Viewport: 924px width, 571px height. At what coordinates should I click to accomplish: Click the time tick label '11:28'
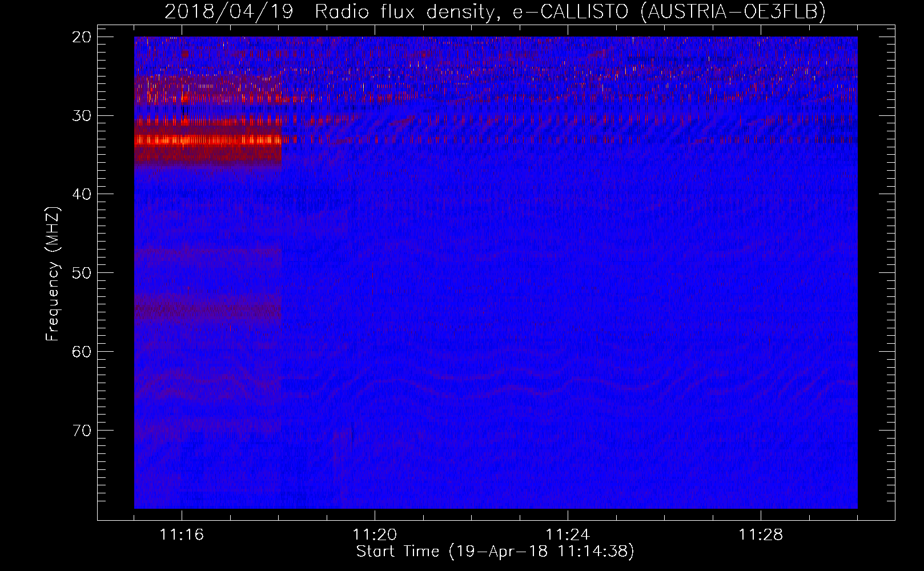pos(761,535)
